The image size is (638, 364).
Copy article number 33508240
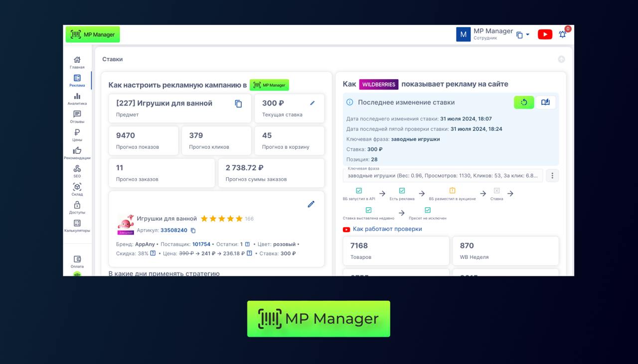tap(193, 231)
